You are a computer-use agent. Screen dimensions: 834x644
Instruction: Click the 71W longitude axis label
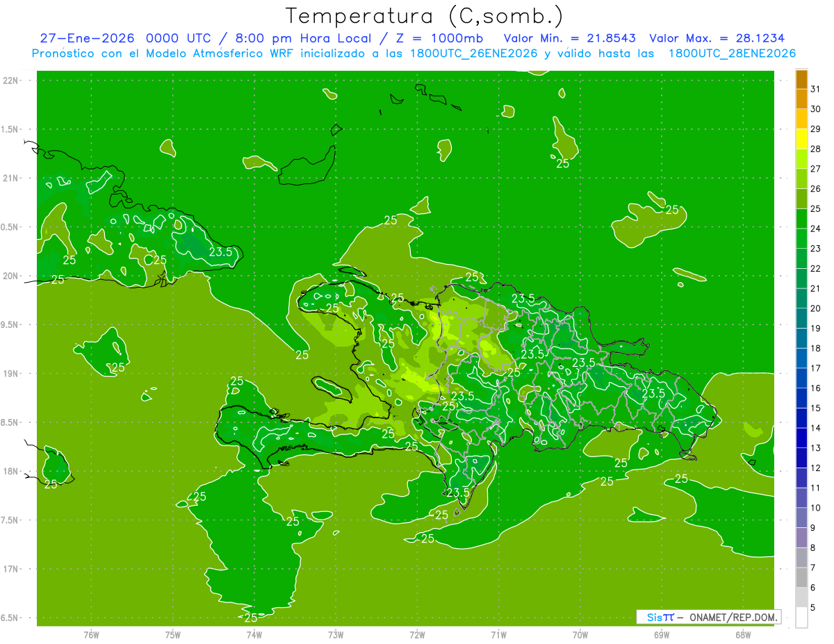(498, 635)
